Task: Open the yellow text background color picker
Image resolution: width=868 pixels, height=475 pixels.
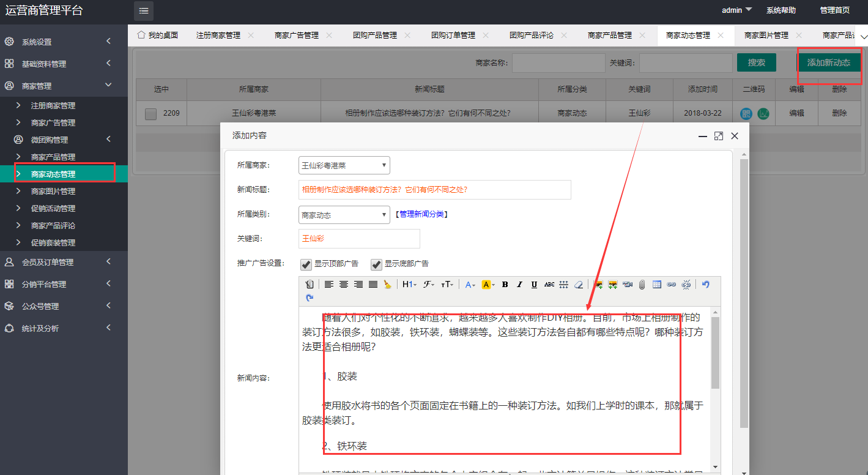Action: tap(488, 285)
